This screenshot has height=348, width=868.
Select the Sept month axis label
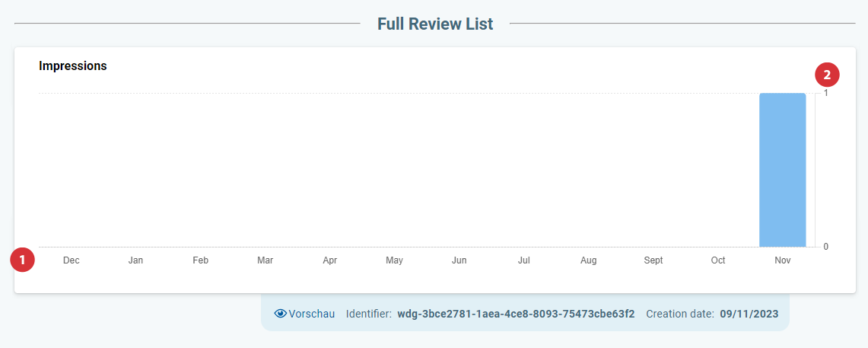pos(653,260)
